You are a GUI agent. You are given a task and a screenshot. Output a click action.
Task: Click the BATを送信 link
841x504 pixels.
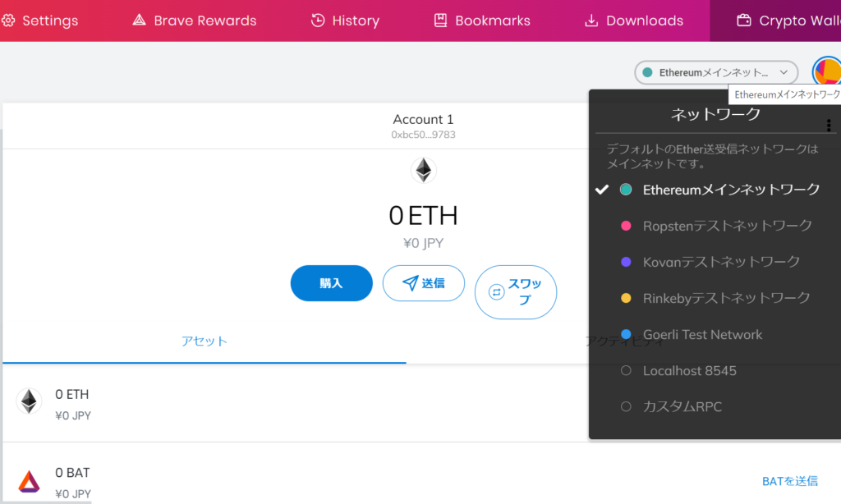tap(790, 481)
